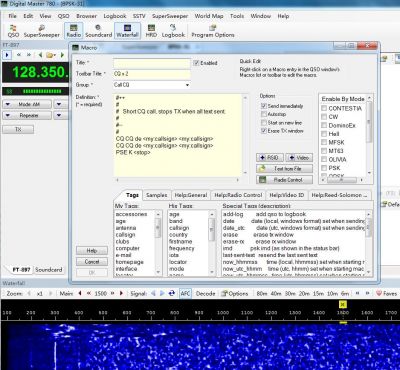This screenshot has height=370, width=400.
Task: Select firstname in His Tags list
Action: click(180, 241)
